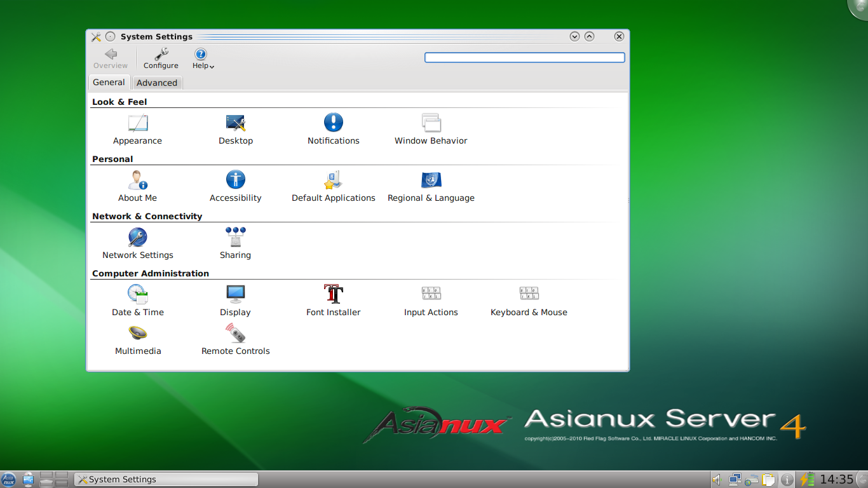The height and width of the screenshot is (488, 868).
Task: Open Remote Controls settings
Action: coord(236,340)
